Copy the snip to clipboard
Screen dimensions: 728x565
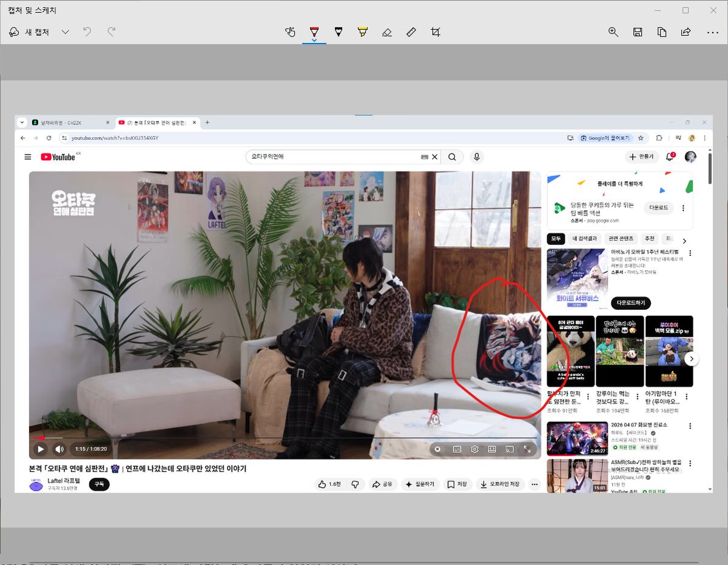(x=662, y=32)
